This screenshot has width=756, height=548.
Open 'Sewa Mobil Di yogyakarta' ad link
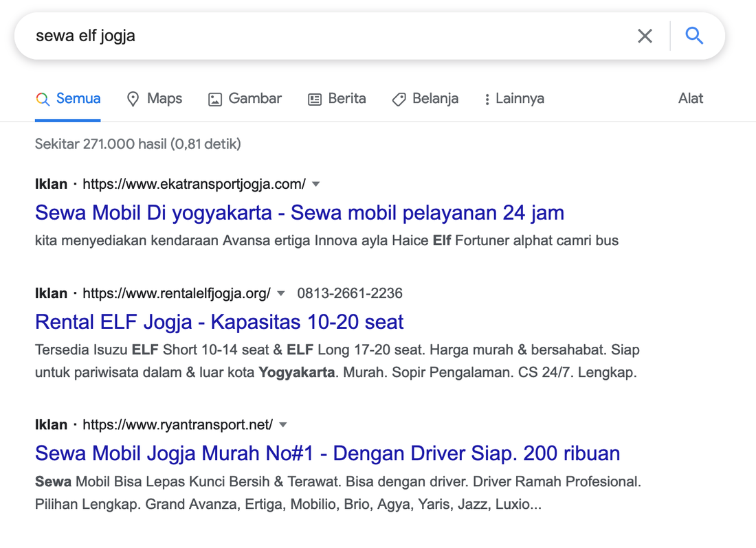[x=299, y=213]
